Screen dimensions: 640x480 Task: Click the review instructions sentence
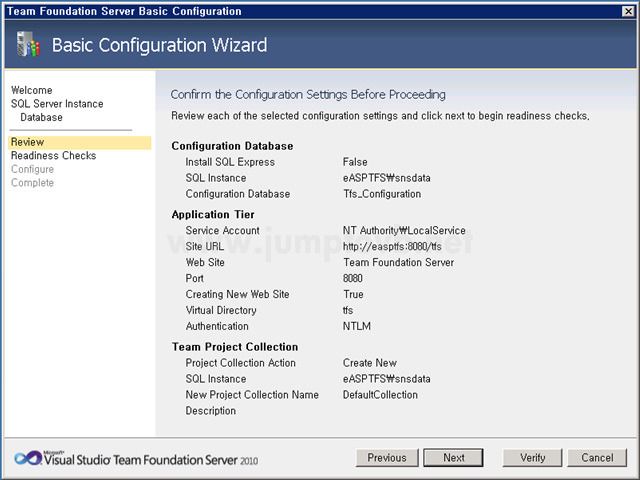[x=380, y=116]
